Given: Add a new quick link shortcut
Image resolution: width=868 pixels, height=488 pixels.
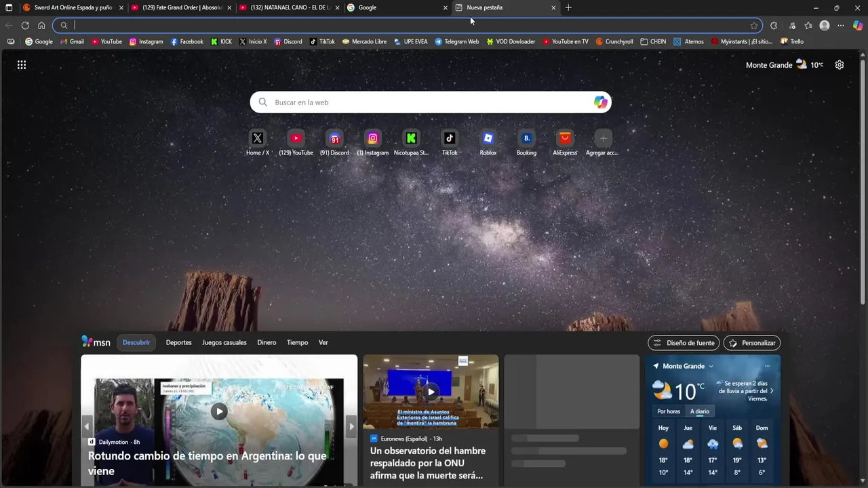Looking at the screenshot, I should (603, 138).
